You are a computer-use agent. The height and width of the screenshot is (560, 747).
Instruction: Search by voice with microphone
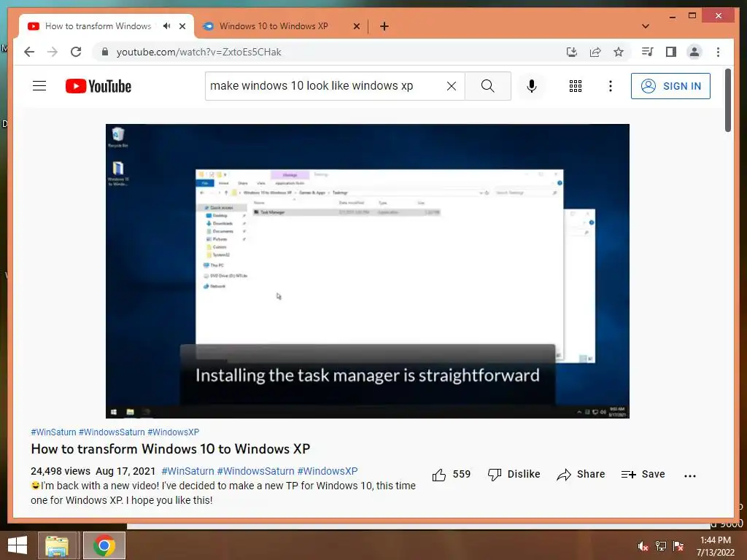pos(532,86)
